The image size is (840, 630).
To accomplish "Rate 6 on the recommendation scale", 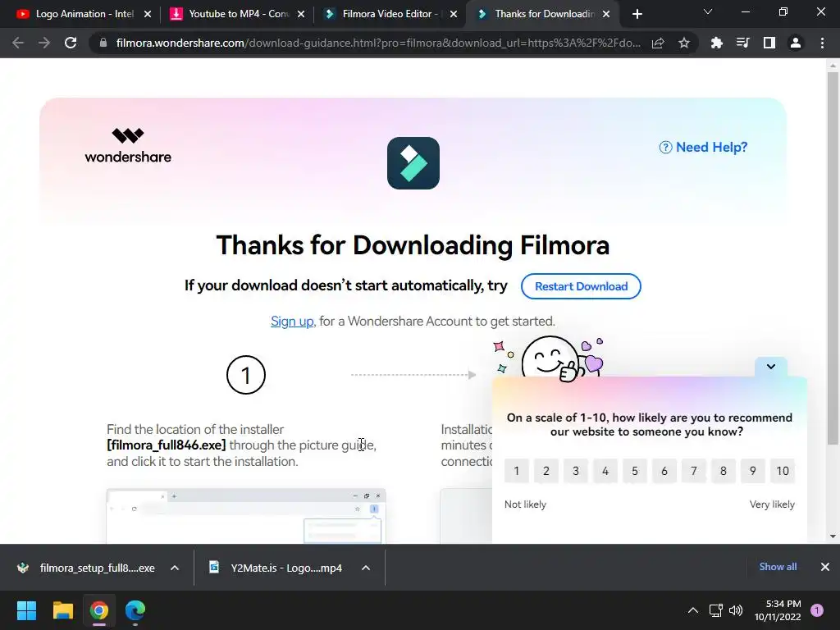I will (x=664, y=471).
